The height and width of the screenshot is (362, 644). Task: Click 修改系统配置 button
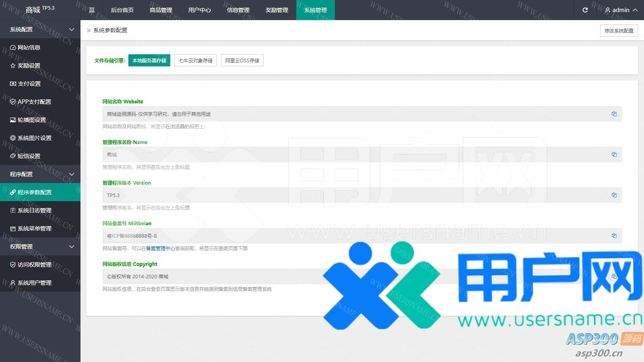[x=619, y=31]
